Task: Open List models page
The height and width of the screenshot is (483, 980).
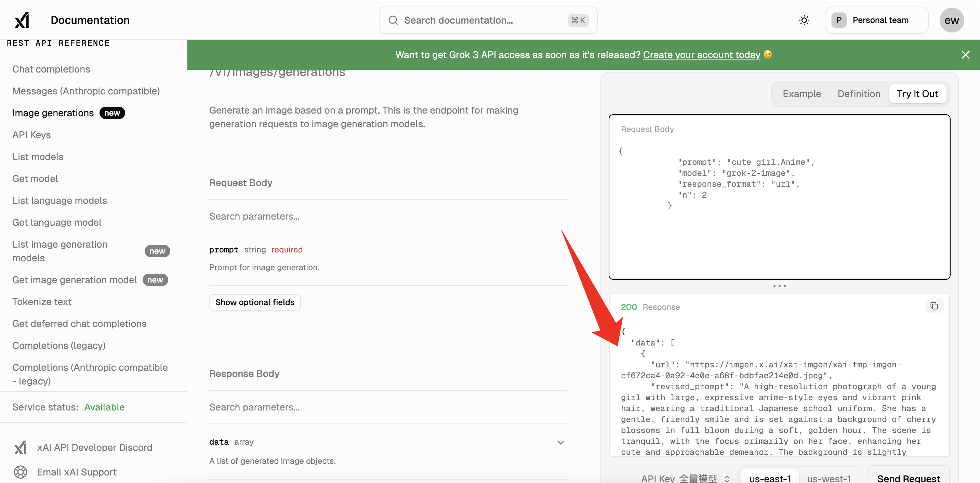Action: [38, 157]
